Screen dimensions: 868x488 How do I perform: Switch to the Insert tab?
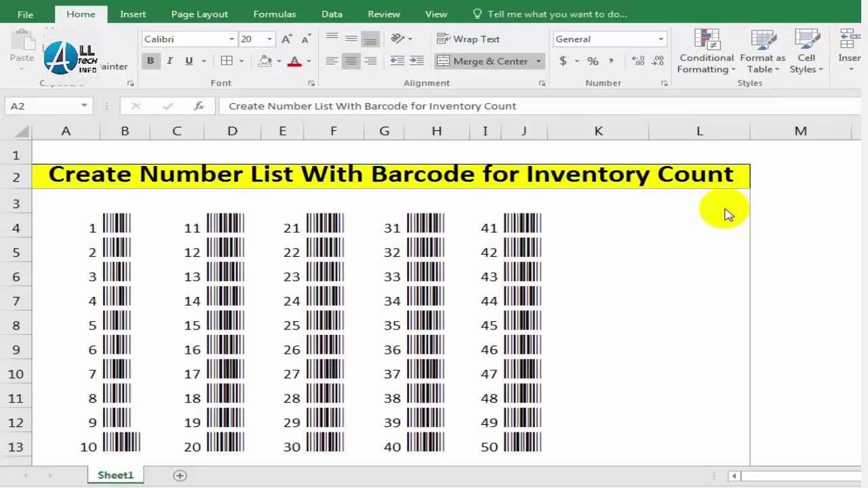click(133, 14)
